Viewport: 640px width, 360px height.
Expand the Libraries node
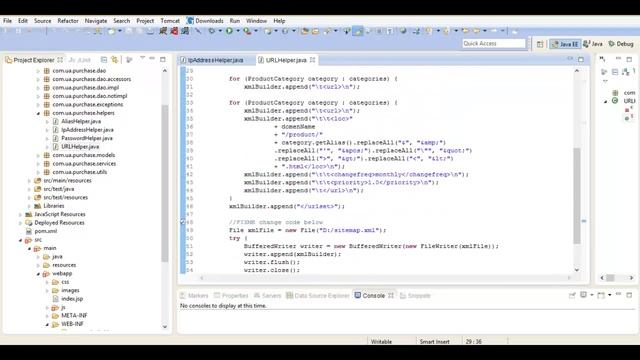(x=29, y=206)
